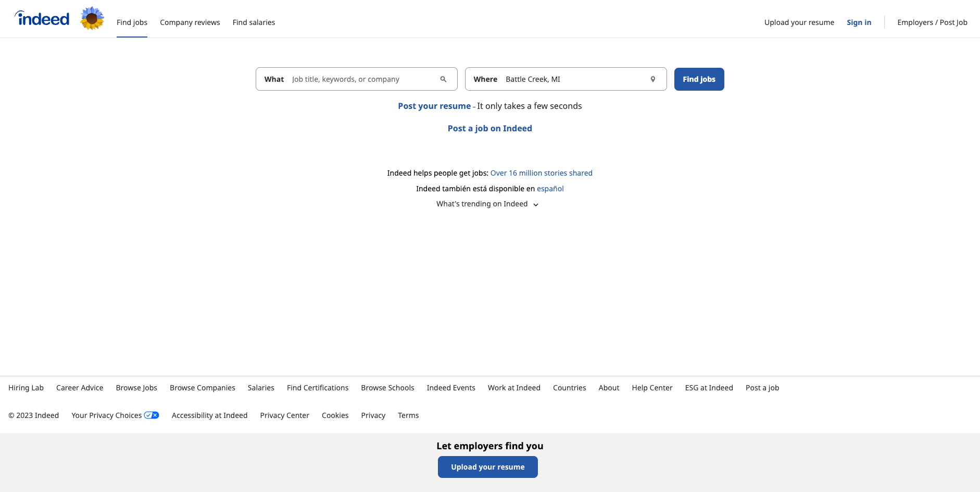Click the location pin icon

click(x=652, y=79)
